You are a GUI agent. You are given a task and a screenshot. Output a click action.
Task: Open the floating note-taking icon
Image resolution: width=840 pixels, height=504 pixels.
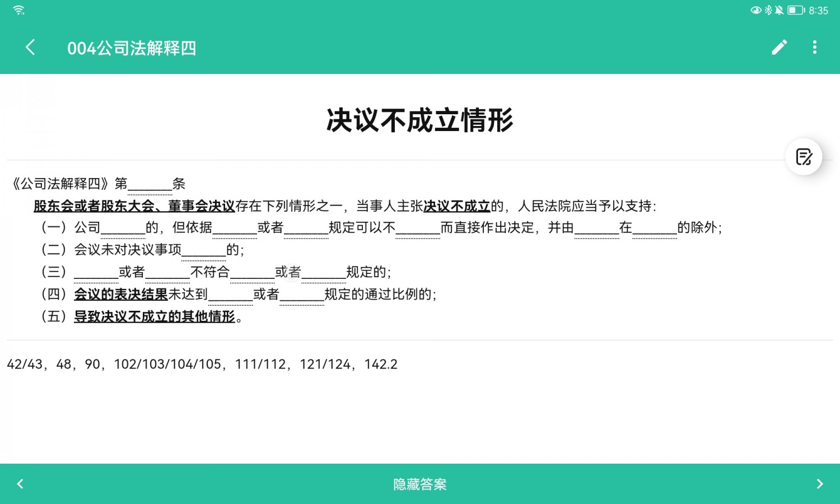[x=804, y=157]
